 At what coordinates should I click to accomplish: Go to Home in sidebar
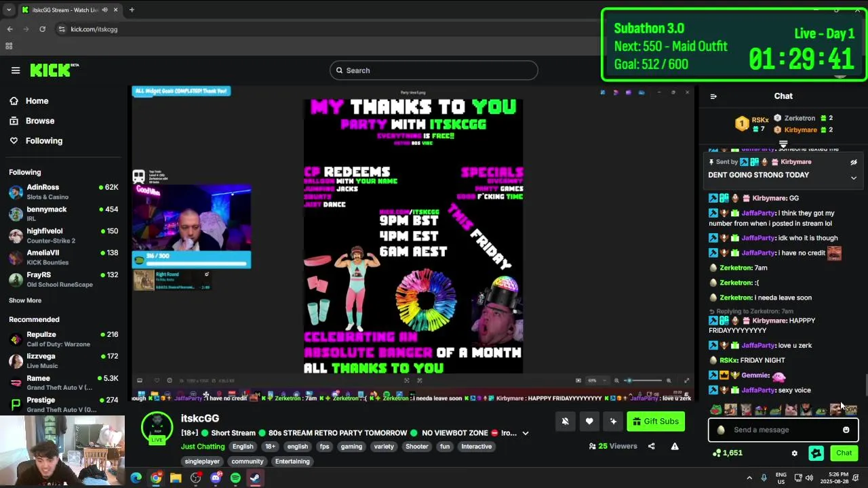37,101
